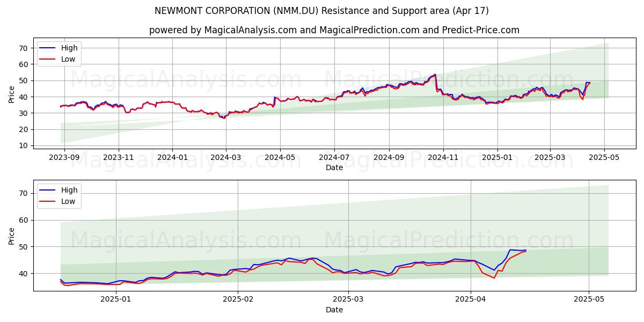Click the 40 tick on bottom chart y-axis

click(24, 274)
